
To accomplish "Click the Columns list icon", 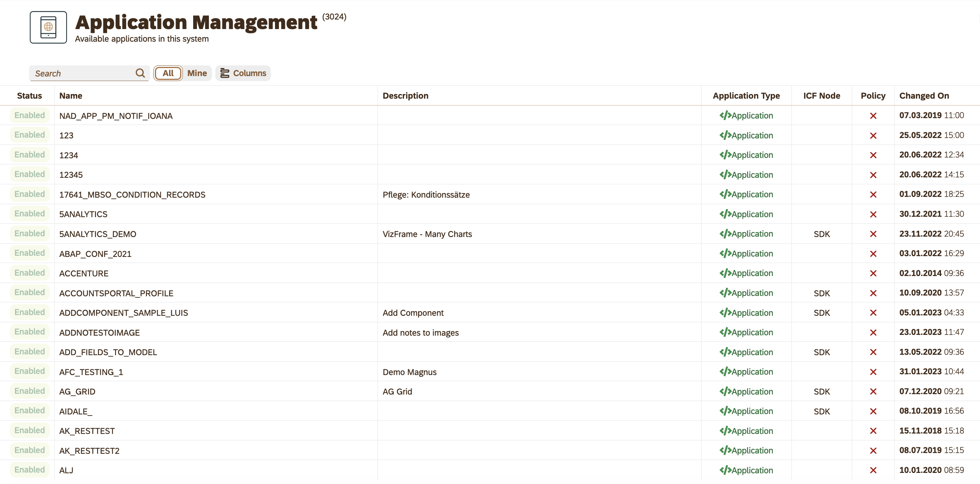I will tap(225, 73).
